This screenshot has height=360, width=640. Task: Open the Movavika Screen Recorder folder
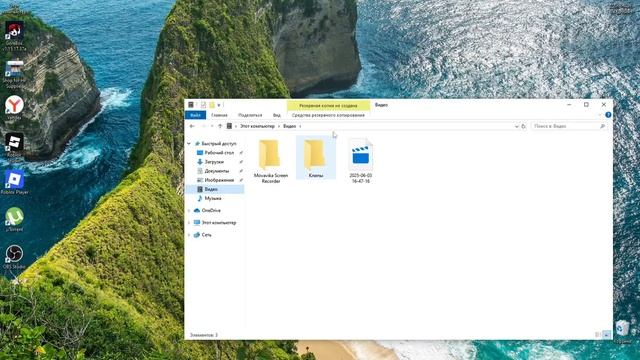(270, 160)
